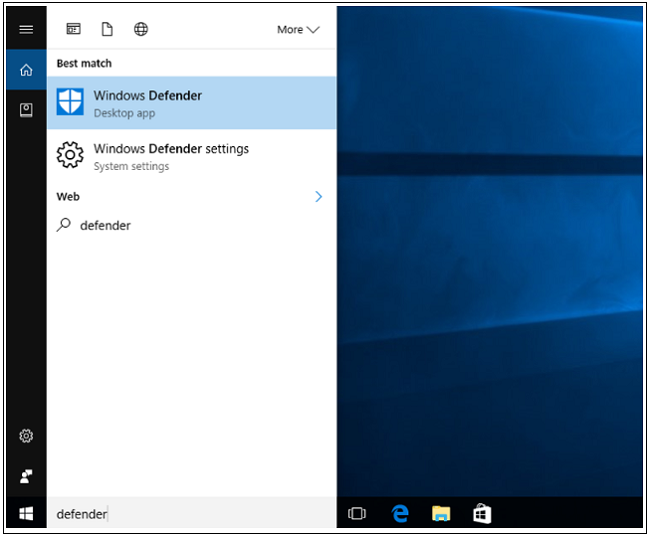Open File Explorer from the taskbar
This screenshot has width=650, height=537.
[441, 513]
